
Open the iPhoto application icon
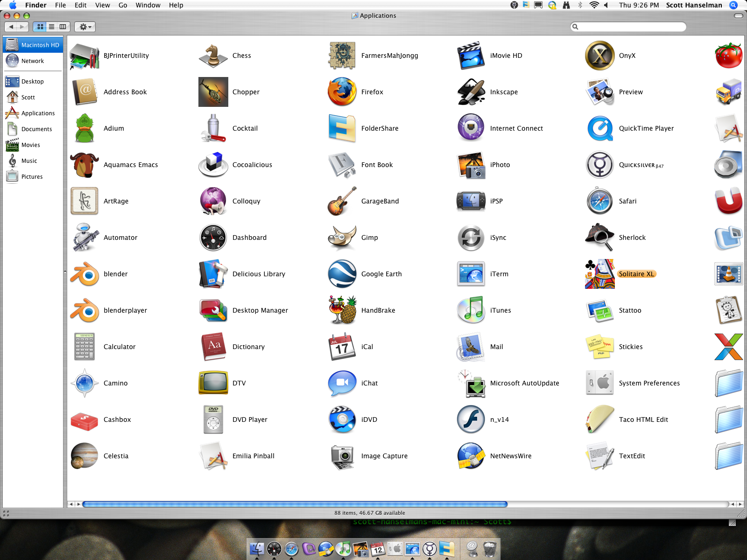pos(471,165)
